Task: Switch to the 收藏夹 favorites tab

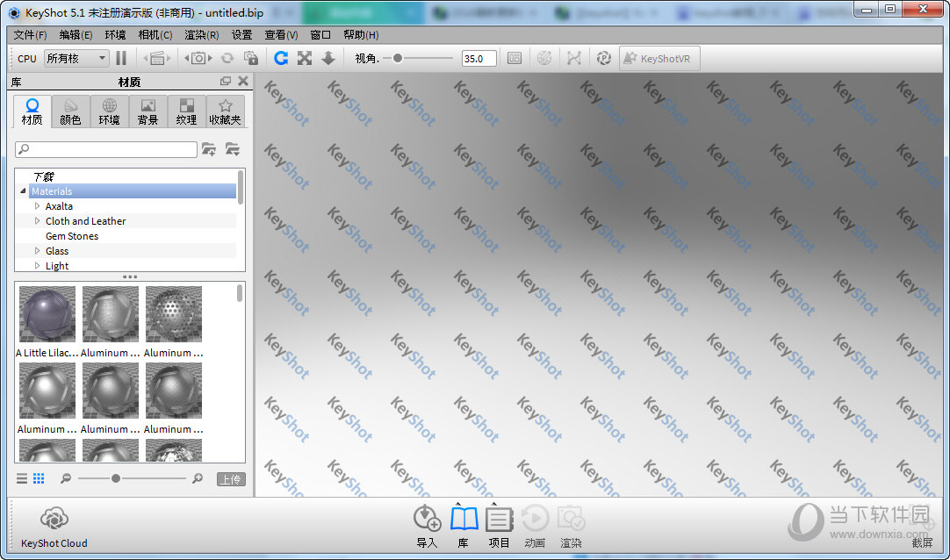Action: click(x=226, y=111)
